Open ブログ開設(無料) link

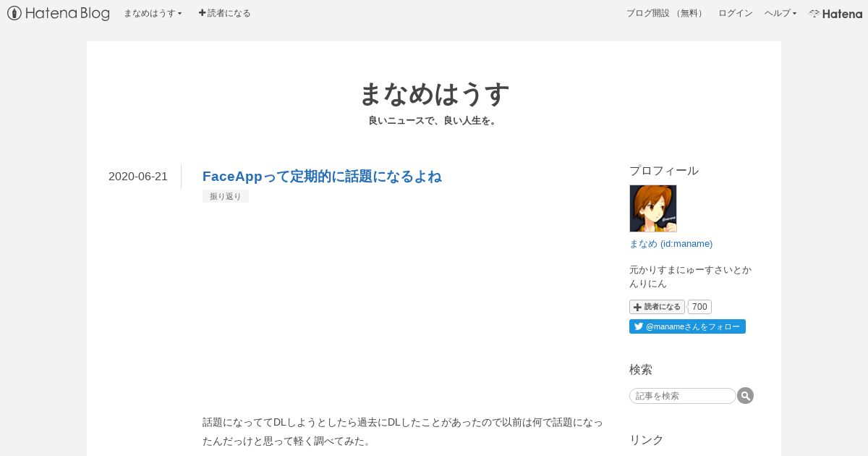pyautogui.click(x=666, y=13)
